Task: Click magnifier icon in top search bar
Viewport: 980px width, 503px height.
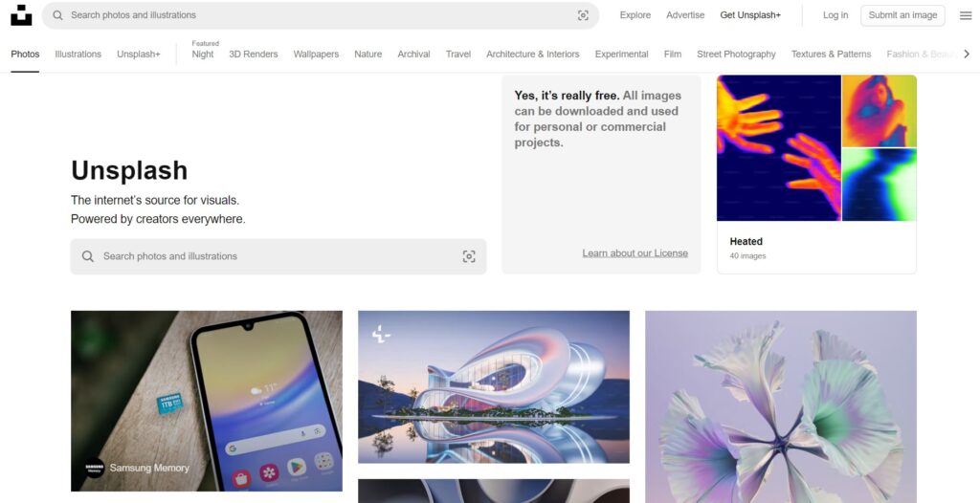Action: tap(57, 15)
